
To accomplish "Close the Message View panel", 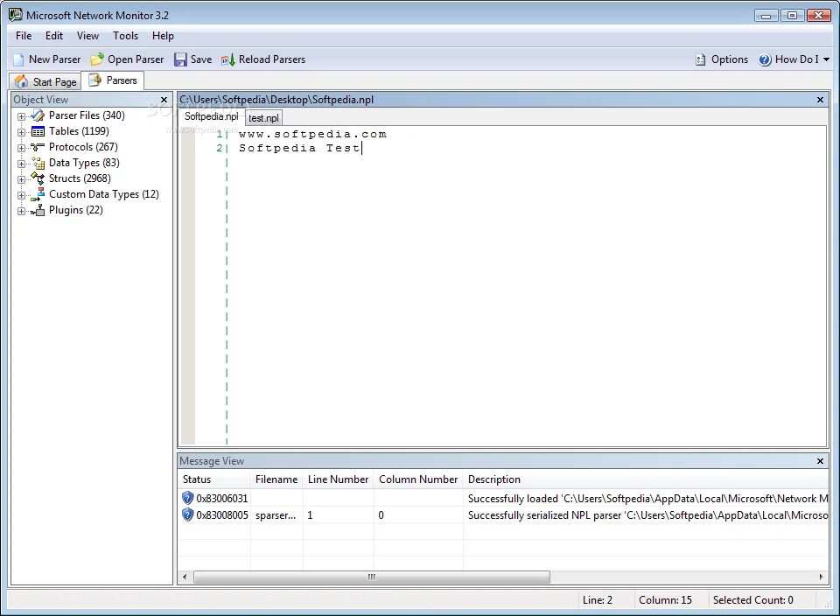I will click(820, 461).
